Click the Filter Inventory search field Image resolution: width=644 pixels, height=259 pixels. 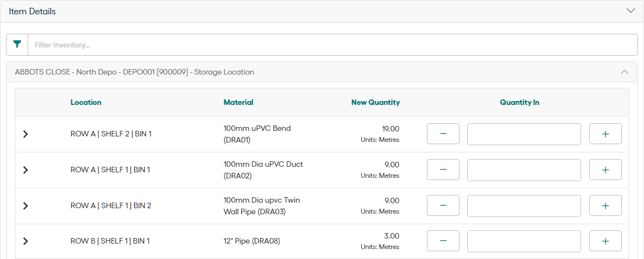tap(331, 45)
